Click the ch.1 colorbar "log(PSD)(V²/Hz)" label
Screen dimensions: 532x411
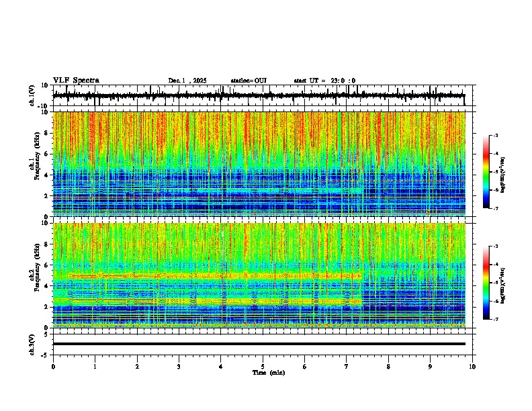[503, 175]
